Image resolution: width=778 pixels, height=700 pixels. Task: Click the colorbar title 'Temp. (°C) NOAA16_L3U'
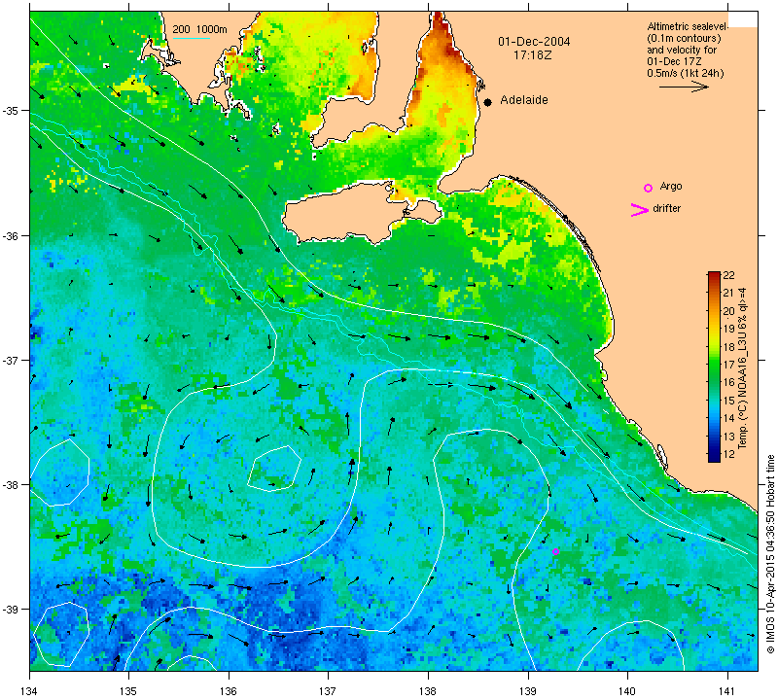click(x=742, y=389)
